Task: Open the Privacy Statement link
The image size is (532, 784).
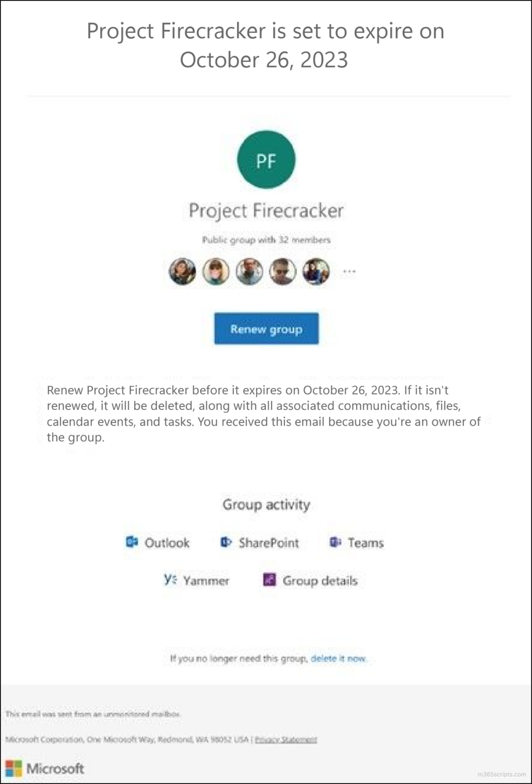Action: 287,739
